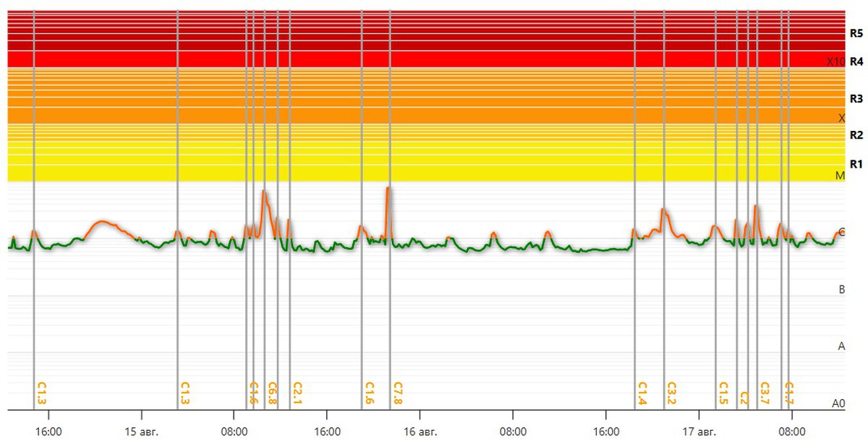Click the C2.1 flare label
Image resolution: width=868 pixels, height=446 pixels.
click(x=297, y=393)
